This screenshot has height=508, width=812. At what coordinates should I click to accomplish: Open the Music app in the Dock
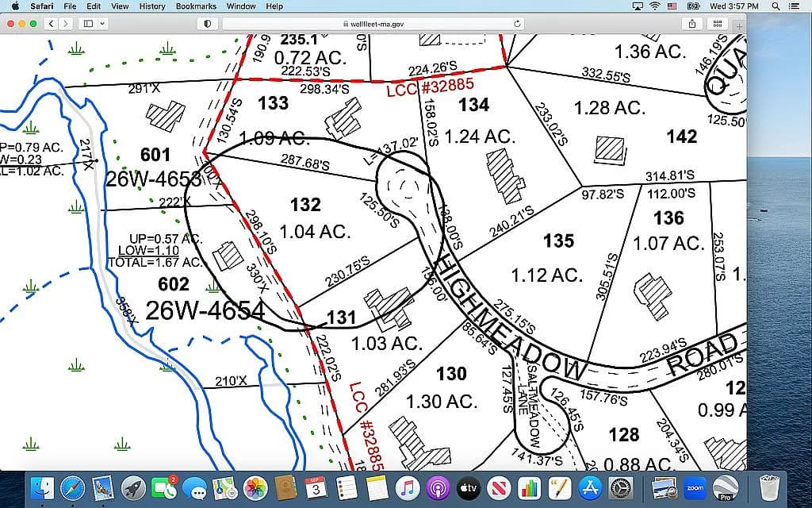pos(406,486)
